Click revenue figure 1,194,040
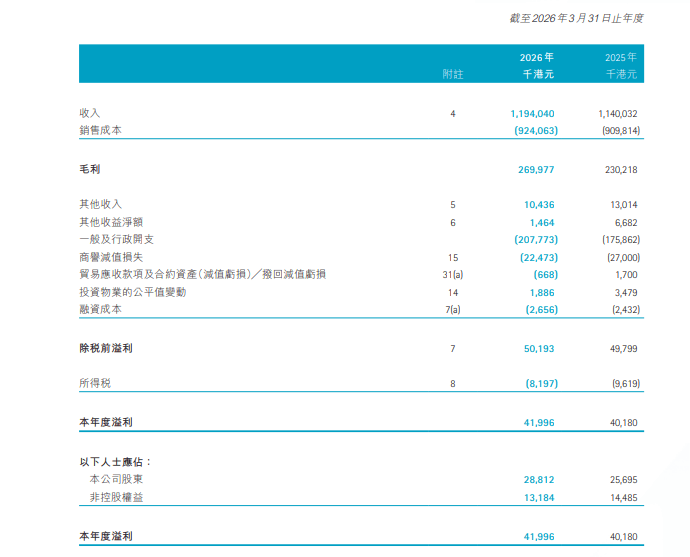This screenshot has width=690, height=557. click(532, 114)
